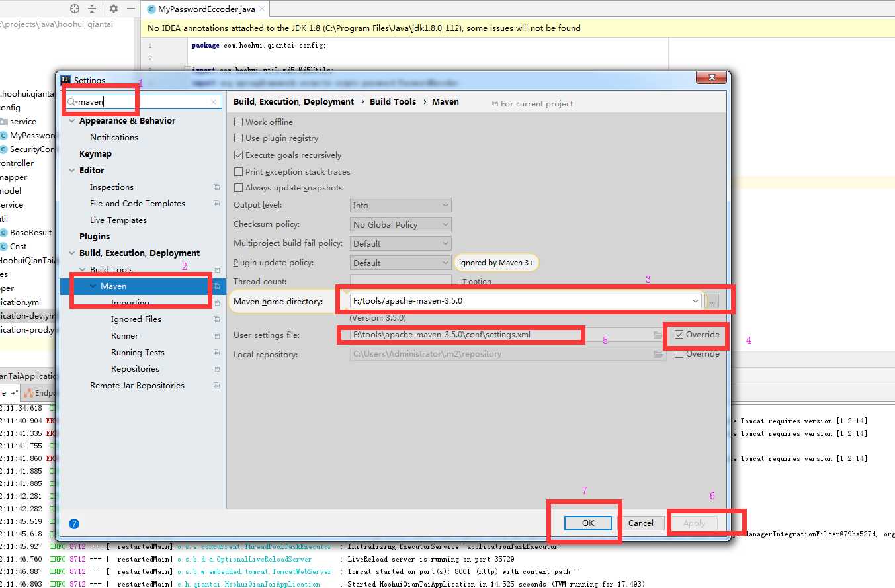Open the Plugins settings page

click(x=95, y=237)
